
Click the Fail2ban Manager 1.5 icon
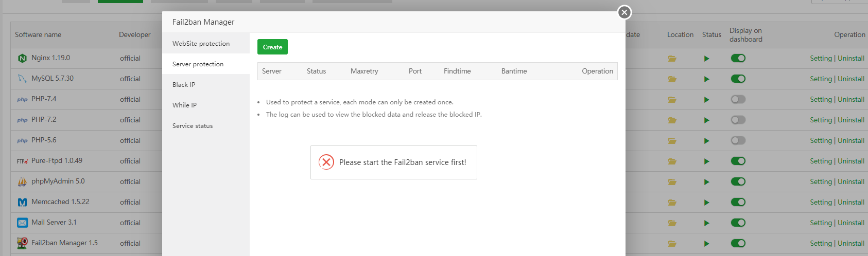[x=22, y=243]
